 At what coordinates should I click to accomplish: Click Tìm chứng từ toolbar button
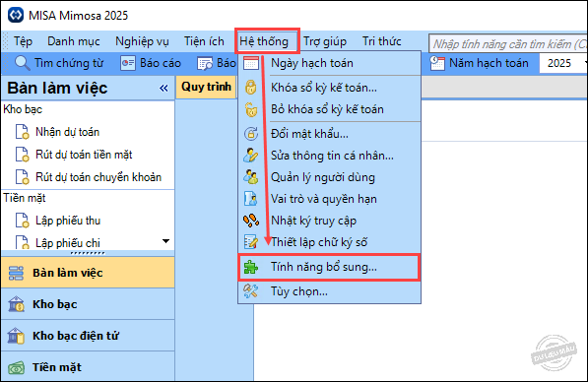[x=59, y=63]
